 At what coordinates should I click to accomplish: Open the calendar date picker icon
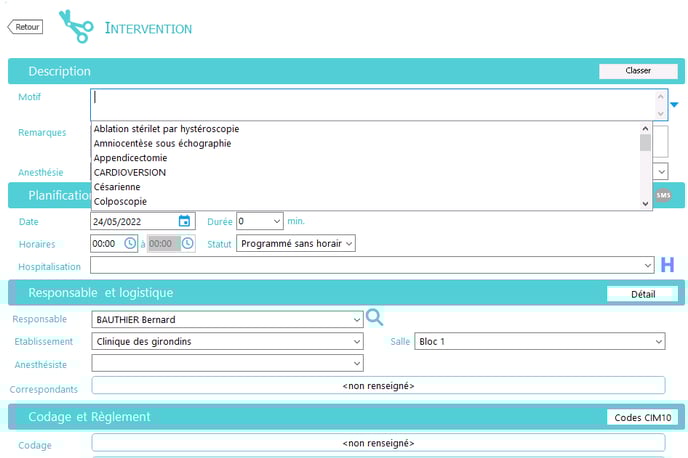[184, 221]
